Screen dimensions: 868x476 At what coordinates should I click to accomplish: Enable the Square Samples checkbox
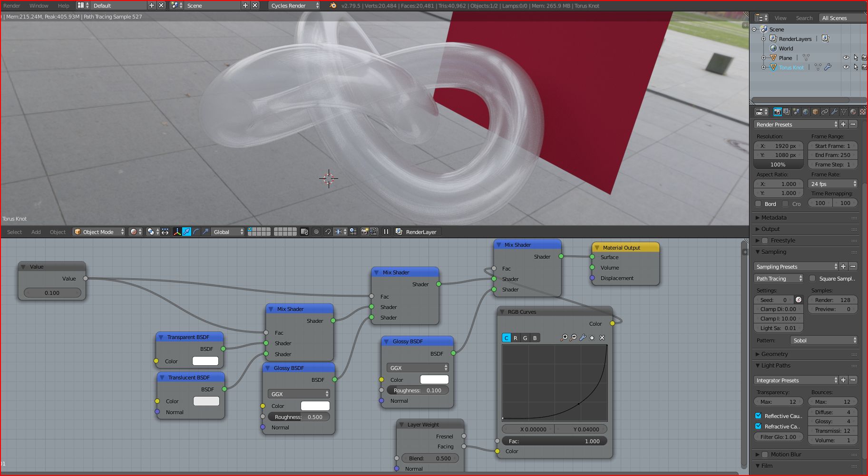tap(812, 279)
